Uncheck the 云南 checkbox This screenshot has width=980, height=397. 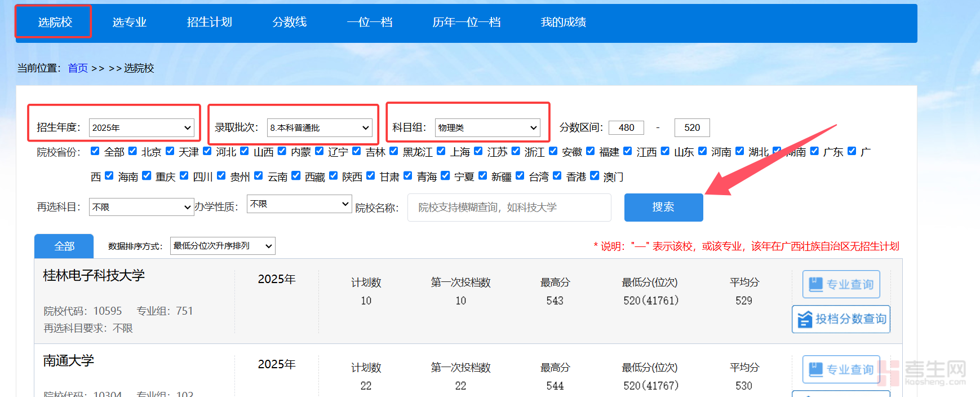pyautogui.click(x=258, y=175)
